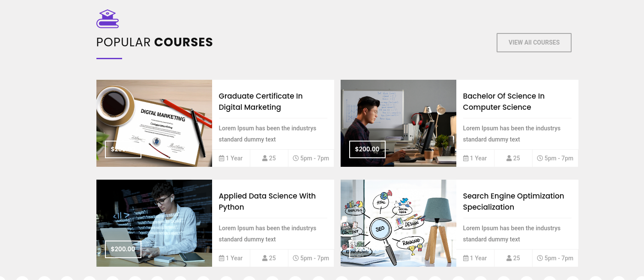Click the purple graduation cap books icon

[108, 19]
